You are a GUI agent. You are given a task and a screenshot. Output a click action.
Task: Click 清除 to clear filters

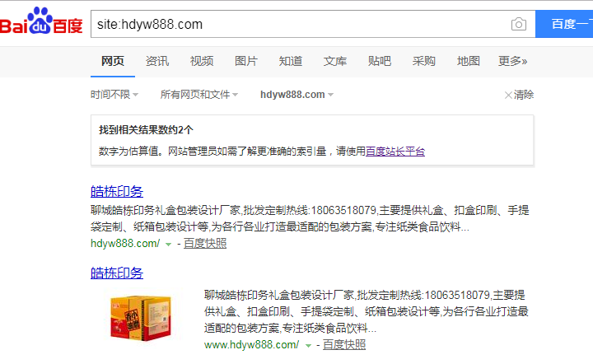click(519, 95)
